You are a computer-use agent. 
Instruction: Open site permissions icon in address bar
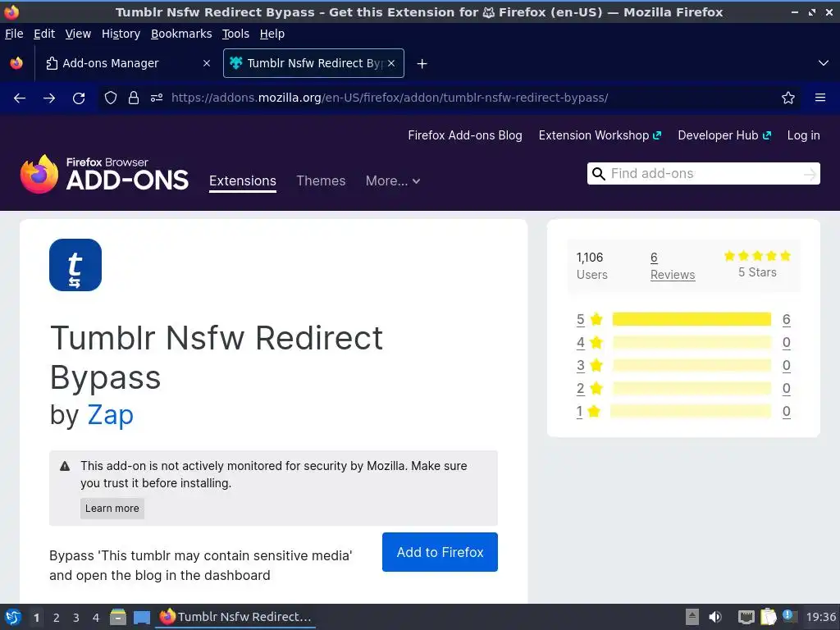pos(157,98)
